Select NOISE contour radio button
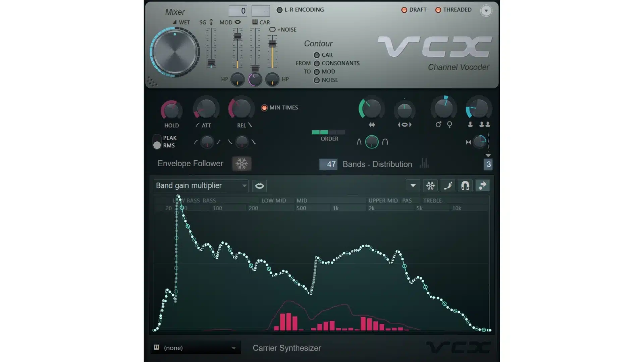 pos(317,80)
